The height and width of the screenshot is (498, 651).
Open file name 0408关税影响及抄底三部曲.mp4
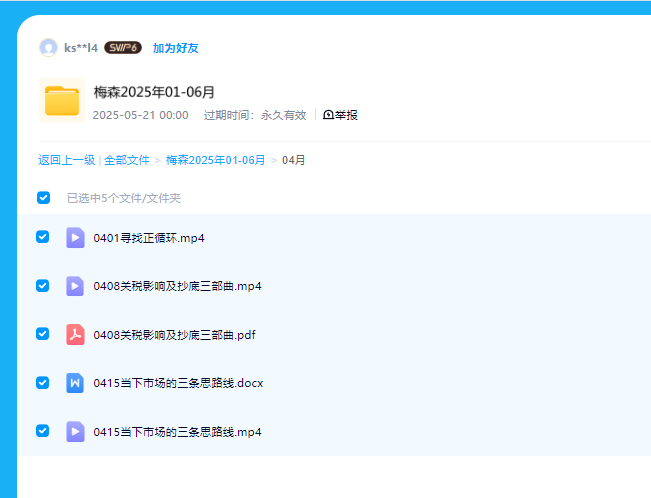click(177, 286)
